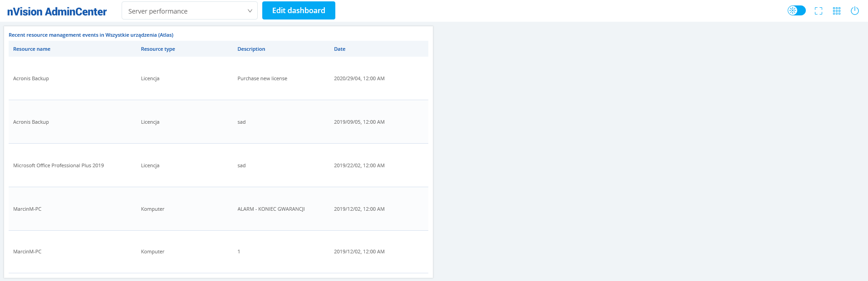Click the nVision AdminCenter logo
This screenshot has height=281, width=868.
point(57,12)
